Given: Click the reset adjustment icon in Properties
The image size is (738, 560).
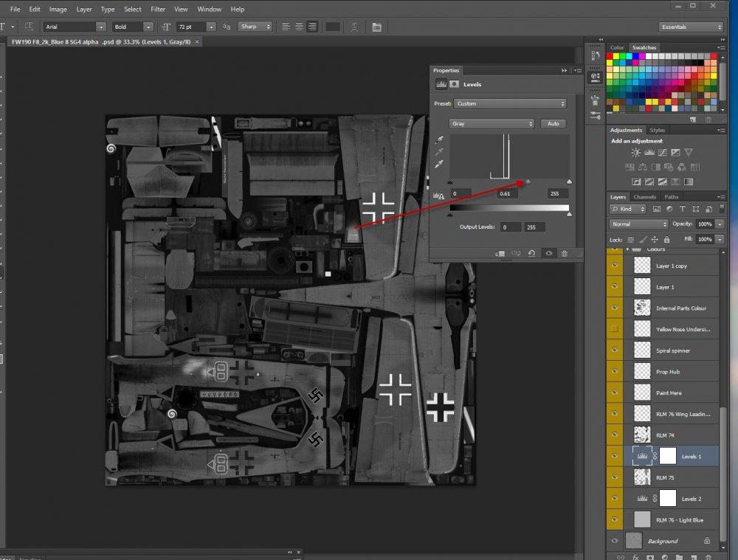Looking at the screenshot, I should (531, 252).
